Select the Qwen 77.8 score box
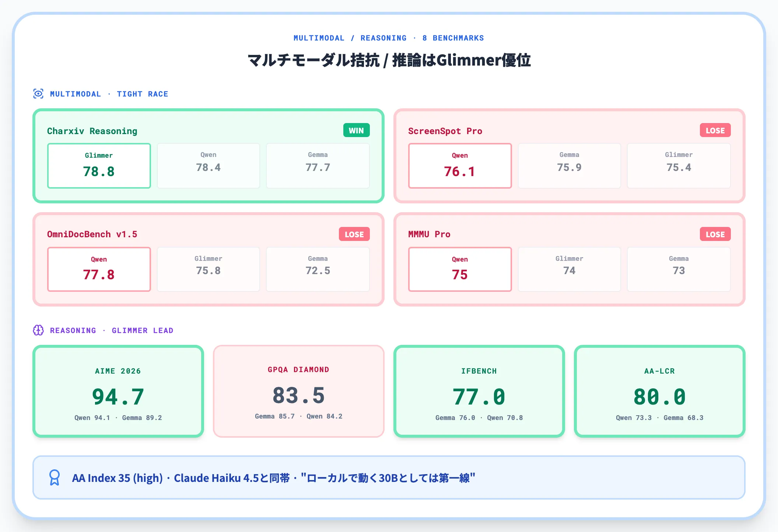Image resolution: width=778 pixels, height=532 pixels. click(99, 269)
